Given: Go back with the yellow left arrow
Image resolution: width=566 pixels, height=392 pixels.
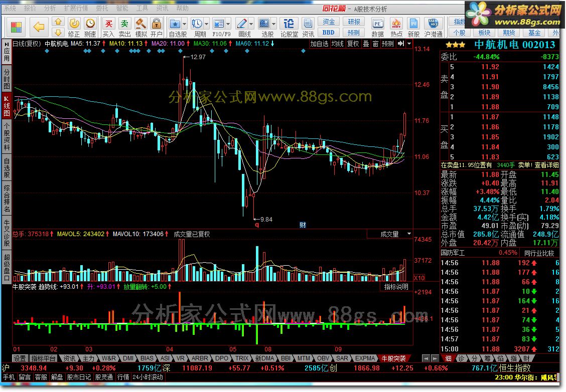Looking at the screenshot, I should point(39,27).
